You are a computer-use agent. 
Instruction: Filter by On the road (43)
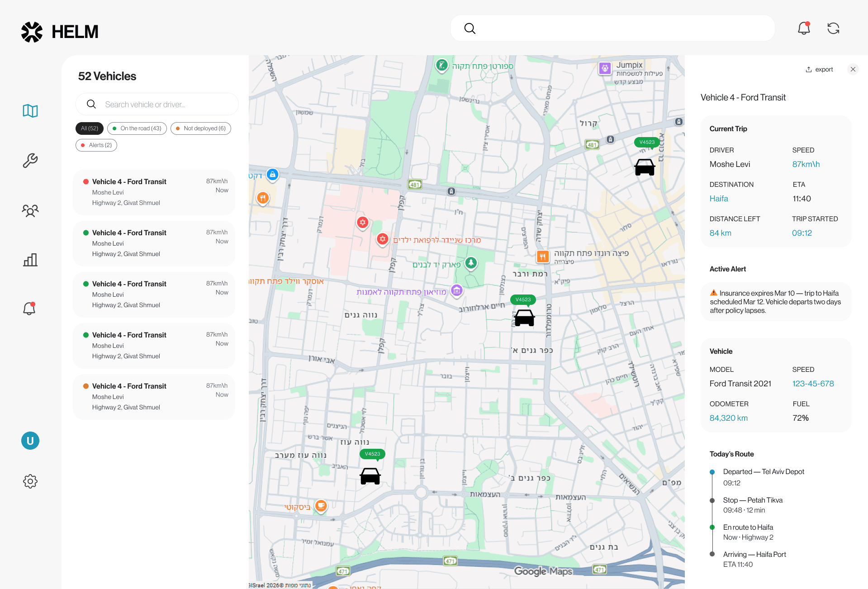pos(137,128)
